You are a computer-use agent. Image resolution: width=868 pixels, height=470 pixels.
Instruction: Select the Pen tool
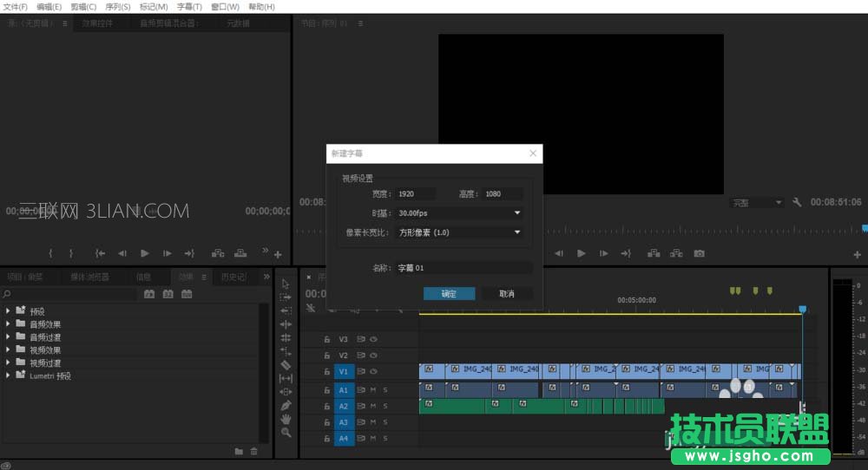286,405
